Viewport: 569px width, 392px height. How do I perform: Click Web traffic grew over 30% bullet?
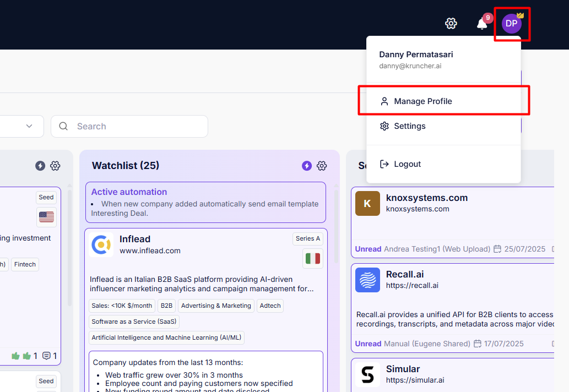coord(174,375)
